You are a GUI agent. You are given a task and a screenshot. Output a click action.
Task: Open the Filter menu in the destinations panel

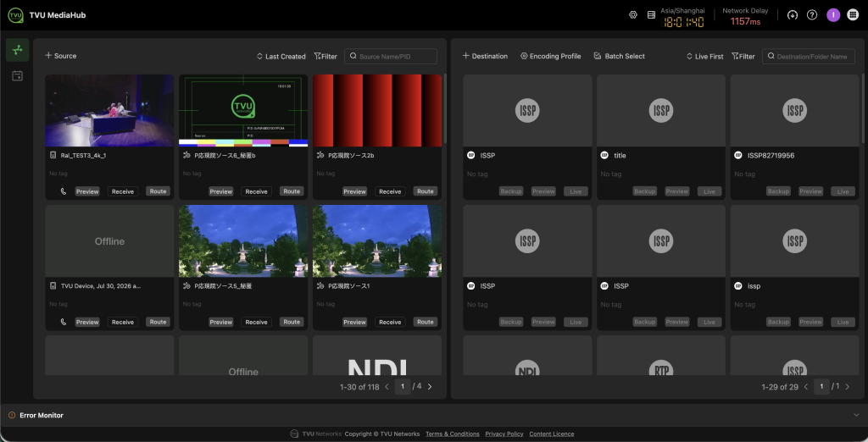[x=743, y=57]
